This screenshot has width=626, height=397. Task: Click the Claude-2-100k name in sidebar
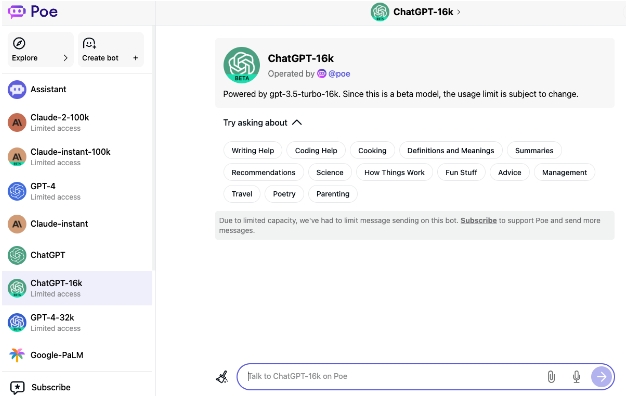coord(59,117)
